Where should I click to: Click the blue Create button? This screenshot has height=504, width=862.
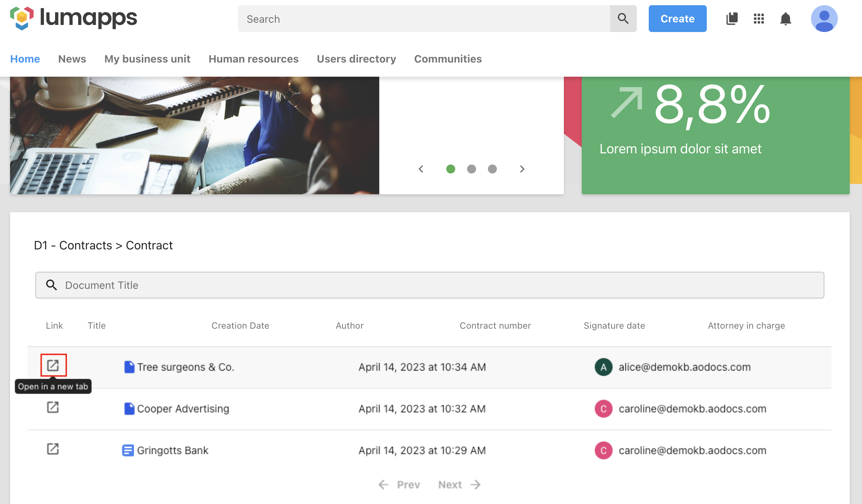677,19
